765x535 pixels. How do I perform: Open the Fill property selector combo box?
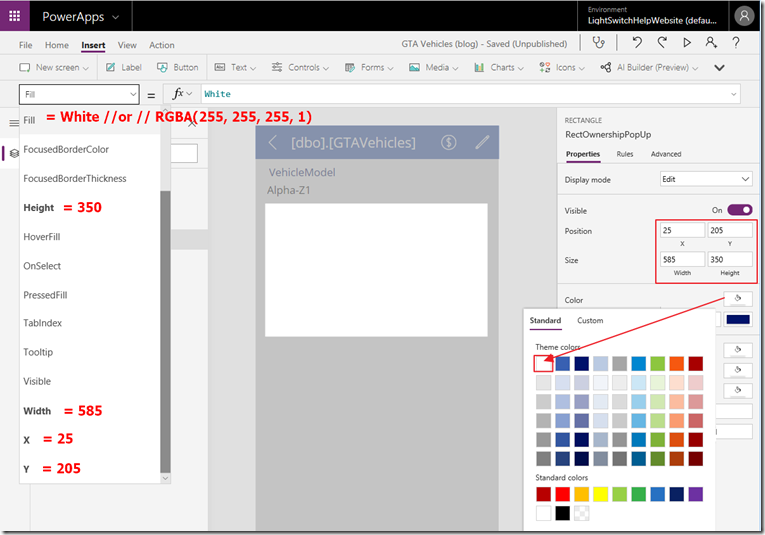pos(79,94)
